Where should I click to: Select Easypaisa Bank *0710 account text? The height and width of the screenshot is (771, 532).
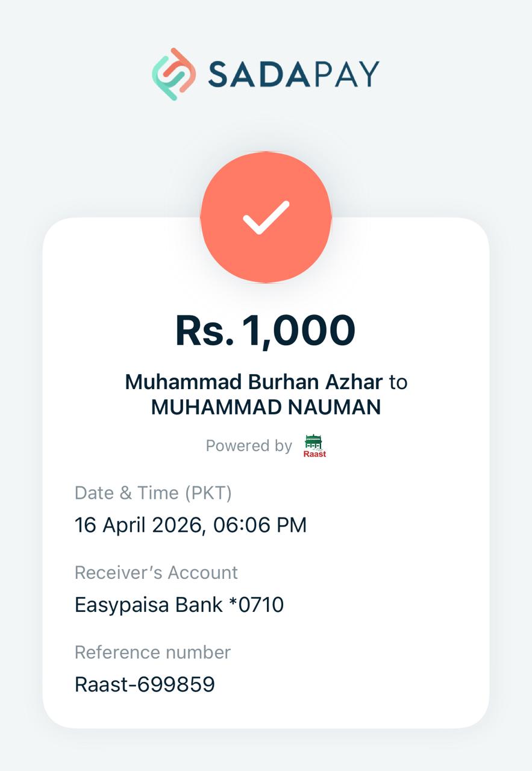(179, 604)
